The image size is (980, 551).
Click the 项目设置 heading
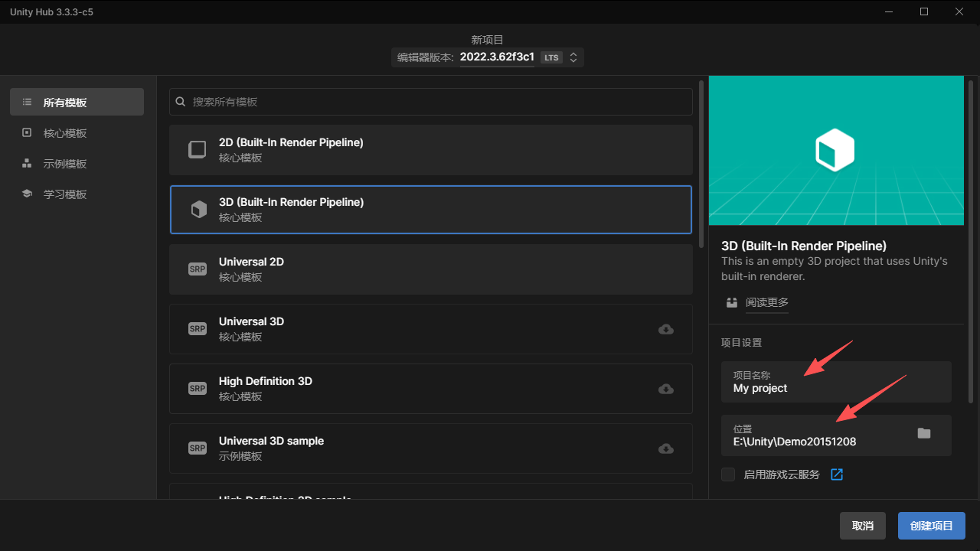(x=742, y=343)
